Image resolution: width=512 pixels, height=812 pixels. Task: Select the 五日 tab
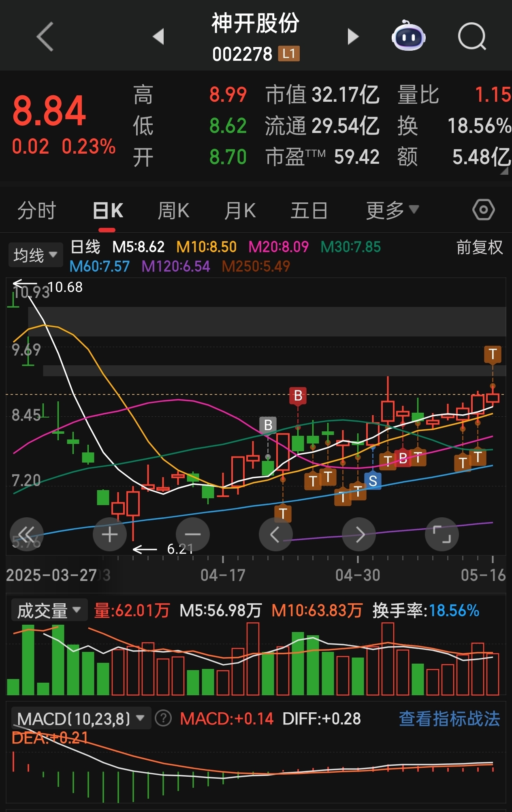coord(309,211)
